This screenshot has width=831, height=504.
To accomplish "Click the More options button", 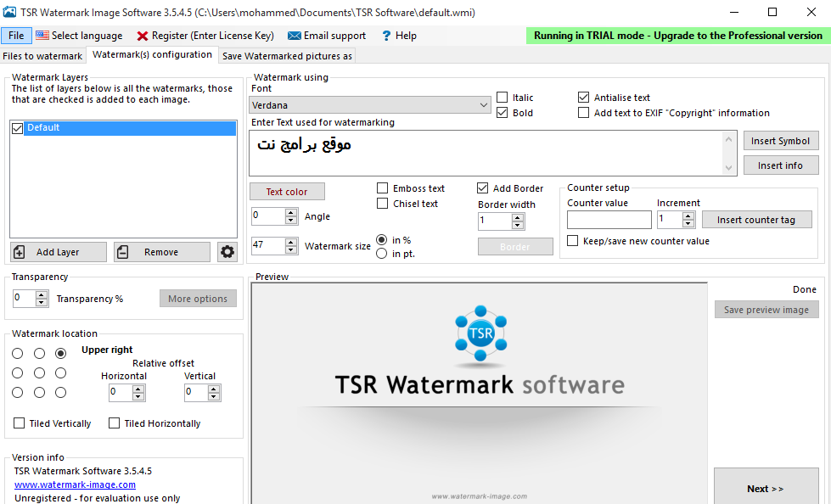I will 199,299.
